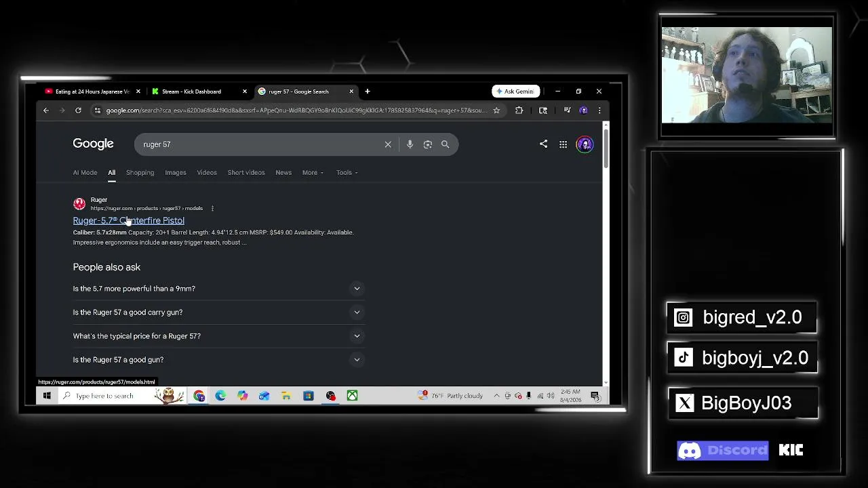Switch to the Stream - Kick Dashboard tab
Viewport: 868px width, 488px height.
point(199,91)
